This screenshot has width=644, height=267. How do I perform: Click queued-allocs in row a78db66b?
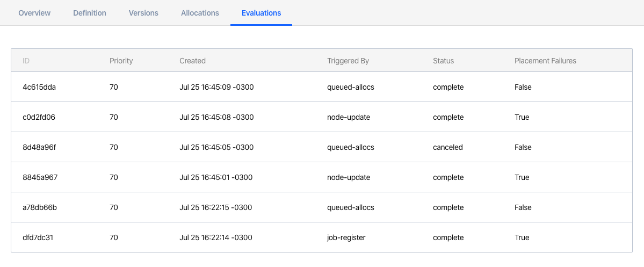(351, 207)
